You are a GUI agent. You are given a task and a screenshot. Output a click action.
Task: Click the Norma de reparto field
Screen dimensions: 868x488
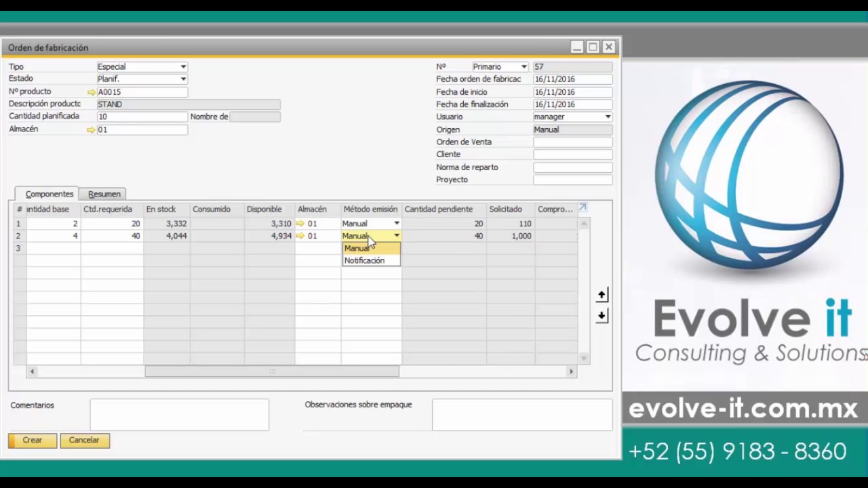(x=572, y=167)
